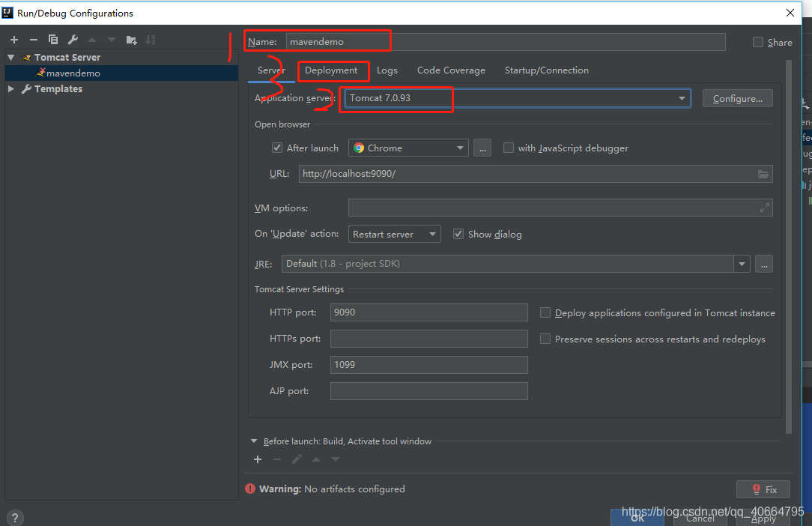Click the AJP port field
The width and height of the screenshot is (812, 526).
click(428, 391)
